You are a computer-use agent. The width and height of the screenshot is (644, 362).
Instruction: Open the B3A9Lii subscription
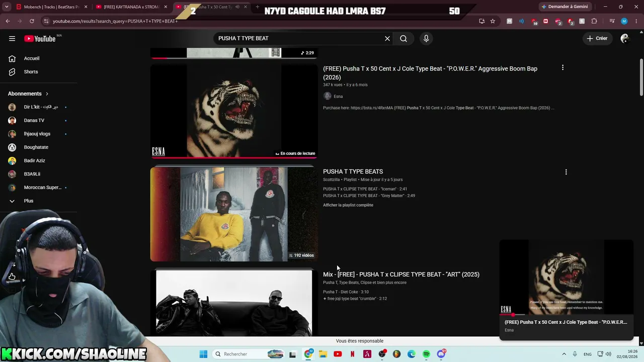tap(39, 174)
